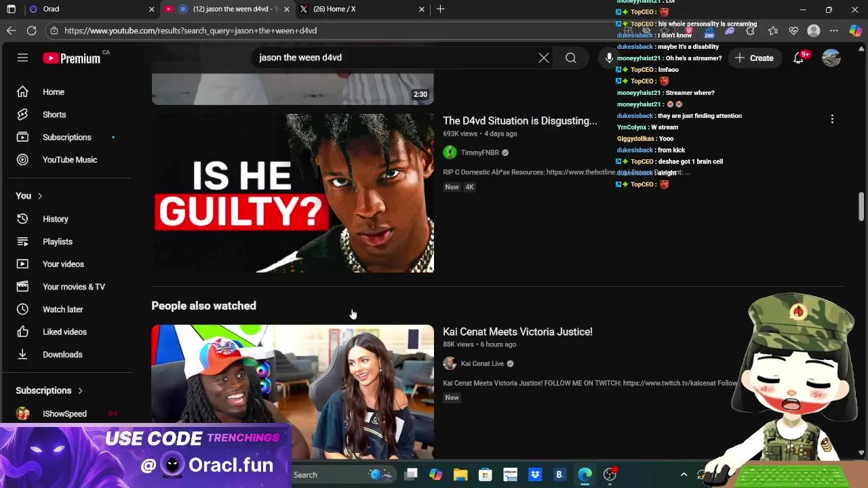Clear the search box with the X

click(544, 58)
